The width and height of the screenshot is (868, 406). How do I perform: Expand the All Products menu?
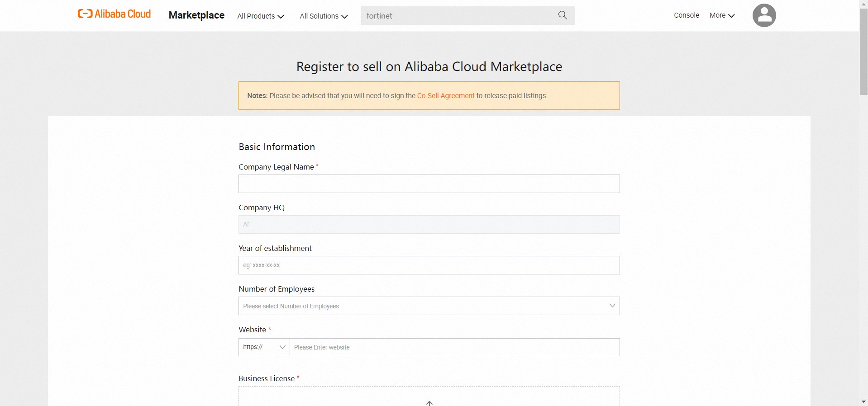[260, 16]
